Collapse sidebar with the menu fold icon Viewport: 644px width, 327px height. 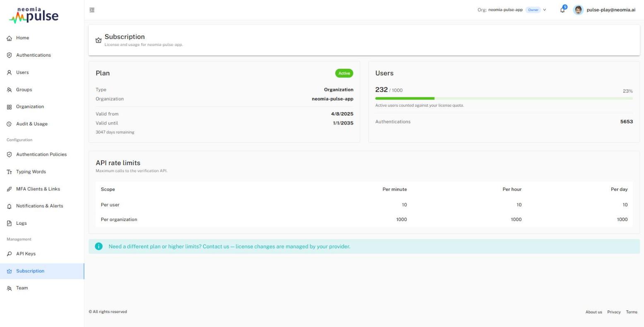click(92, 10)
